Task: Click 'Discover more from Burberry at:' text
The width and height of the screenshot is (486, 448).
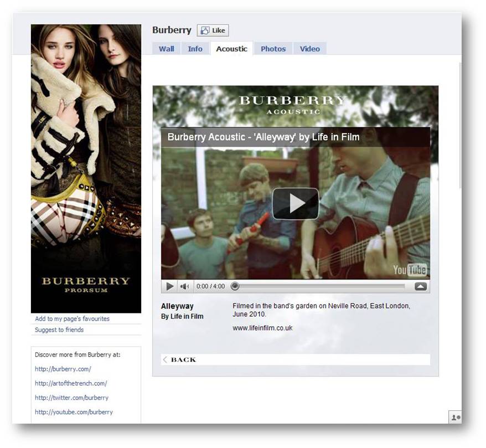Action: pos(77,354)
